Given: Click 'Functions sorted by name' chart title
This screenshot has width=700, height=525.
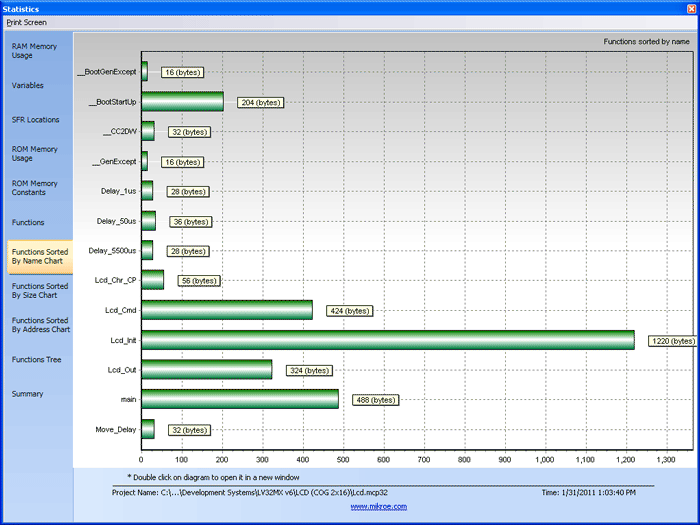Looking at the screenshot, I should click(x=646, y=42).
